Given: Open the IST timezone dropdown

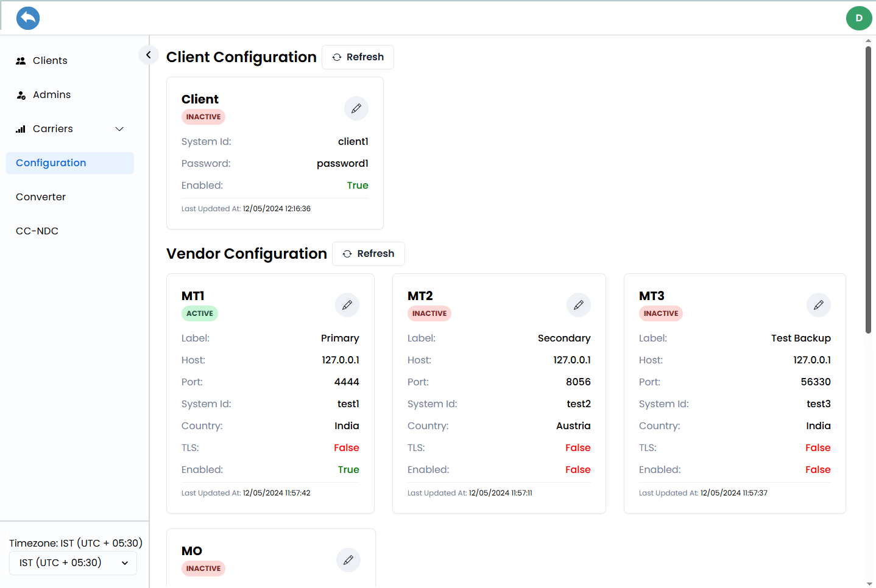Looking at the screenshot, I should click(73, 563).
